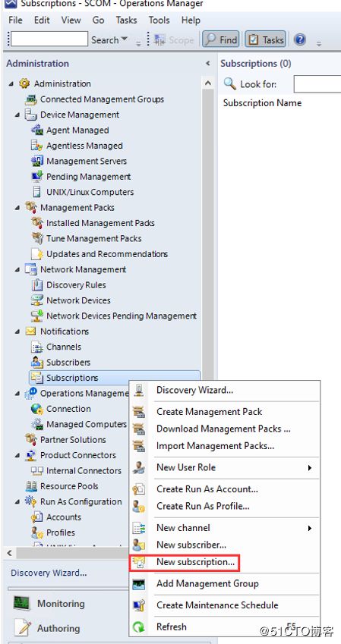The width and height of the screenshot is (341, 644).
Task: Collapse the Operations Management node
Action: click(17, 394)
